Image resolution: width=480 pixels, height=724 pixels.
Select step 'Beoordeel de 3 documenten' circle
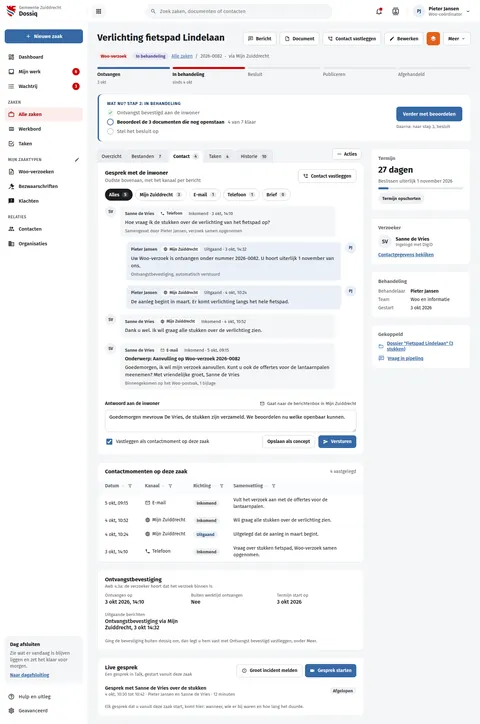110,122
